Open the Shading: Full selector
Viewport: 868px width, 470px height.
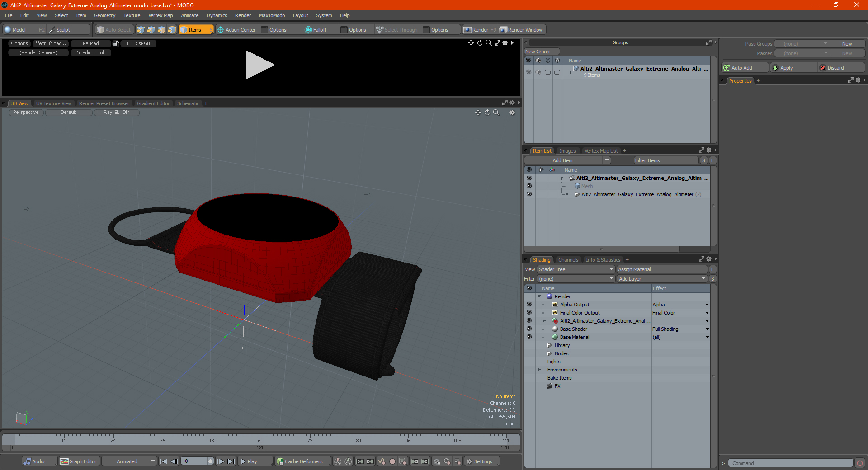point(91,52)
